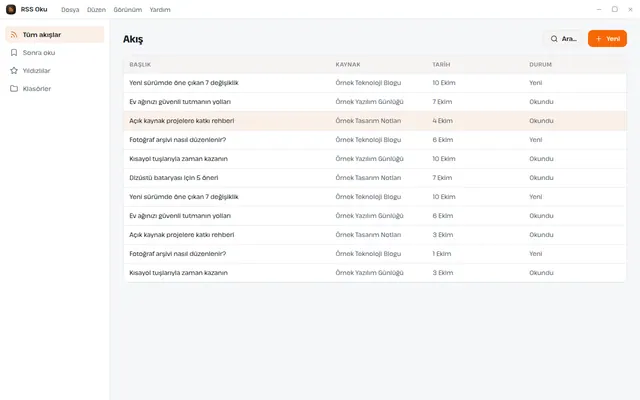
Task: Click the '4 Ekim' date cell
Action: [x=442, y=121]
